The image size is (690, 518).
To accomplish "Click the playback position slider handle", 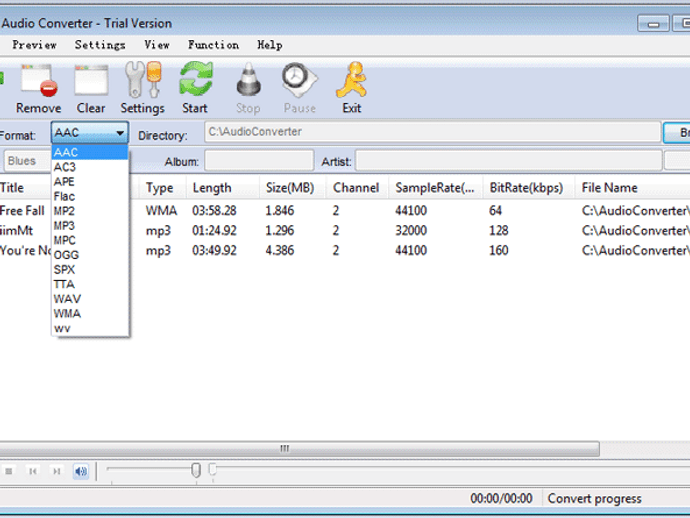I will click(x=213, y=469).
